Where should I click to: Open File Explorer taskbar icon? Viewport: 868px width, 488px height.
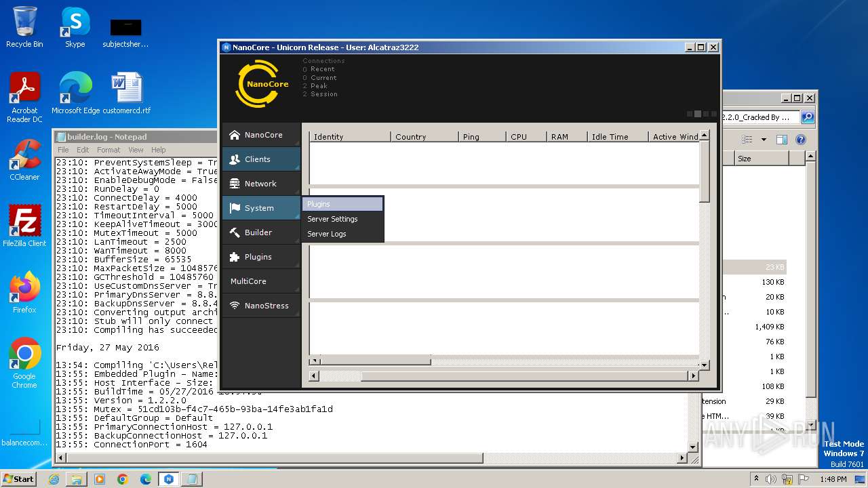pyautogui.click(x=77, y=479)
